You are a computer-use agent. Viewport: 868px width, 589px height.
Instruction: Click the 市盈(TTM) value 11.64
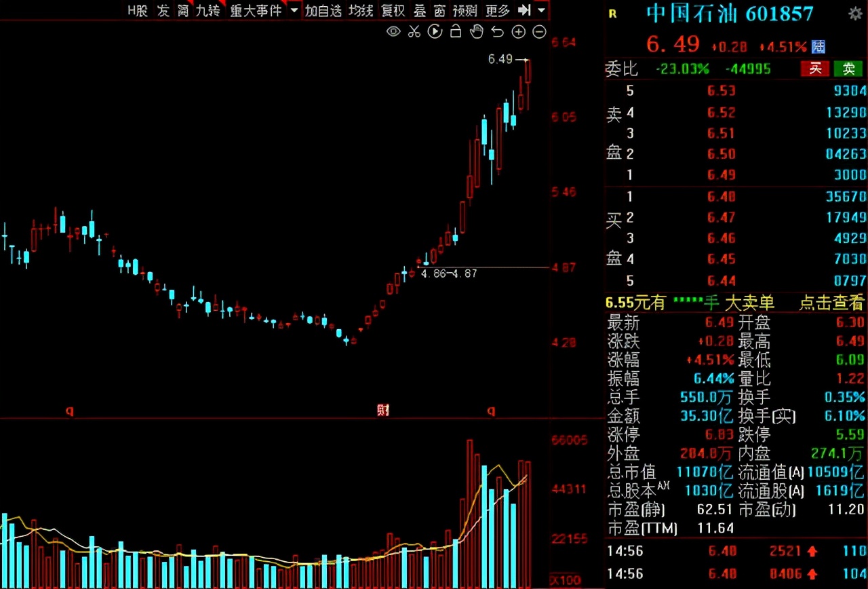[x=715, y=528]
